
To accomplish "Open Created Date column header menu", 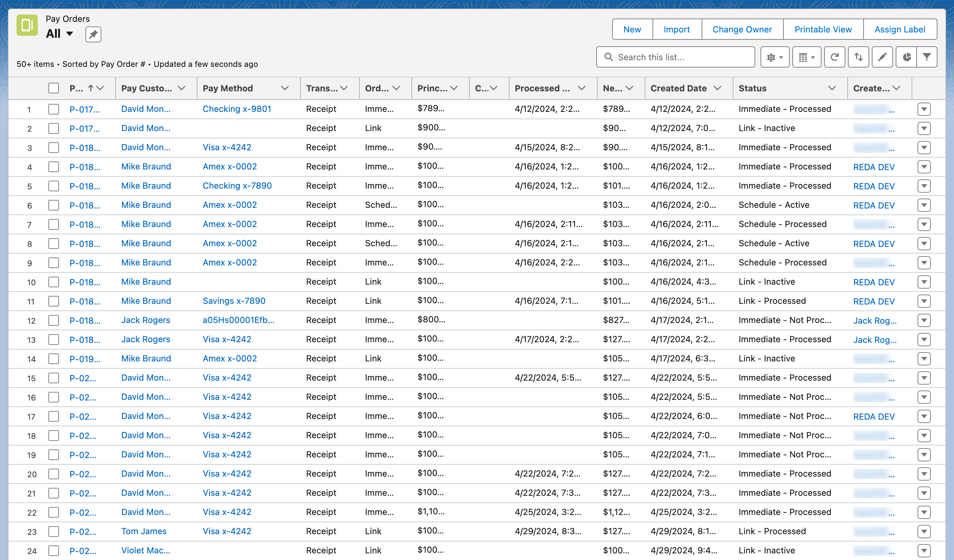I will point(717,88).
